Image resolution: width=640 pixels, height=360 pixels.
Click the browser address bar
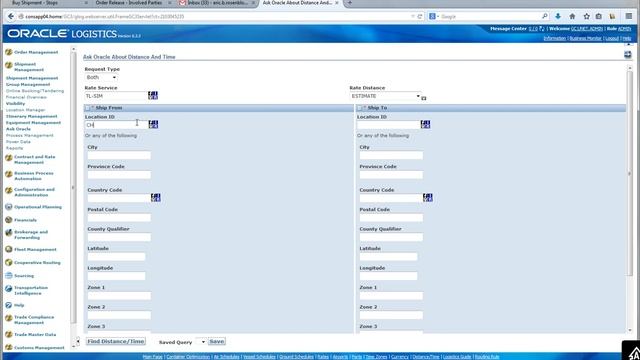tap(216, 16)
